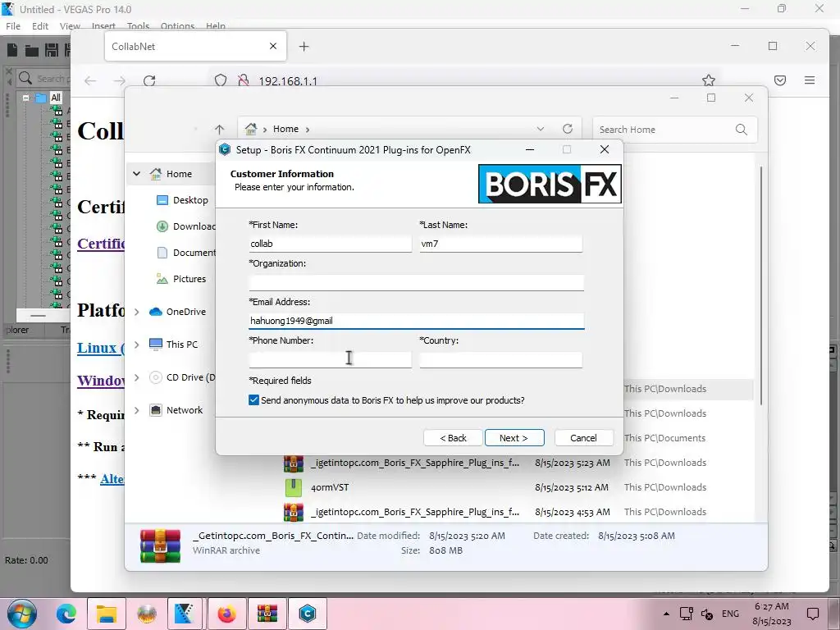Select This PC in the navigation pane
Viewport: 840px width, 630px height.
173,345
